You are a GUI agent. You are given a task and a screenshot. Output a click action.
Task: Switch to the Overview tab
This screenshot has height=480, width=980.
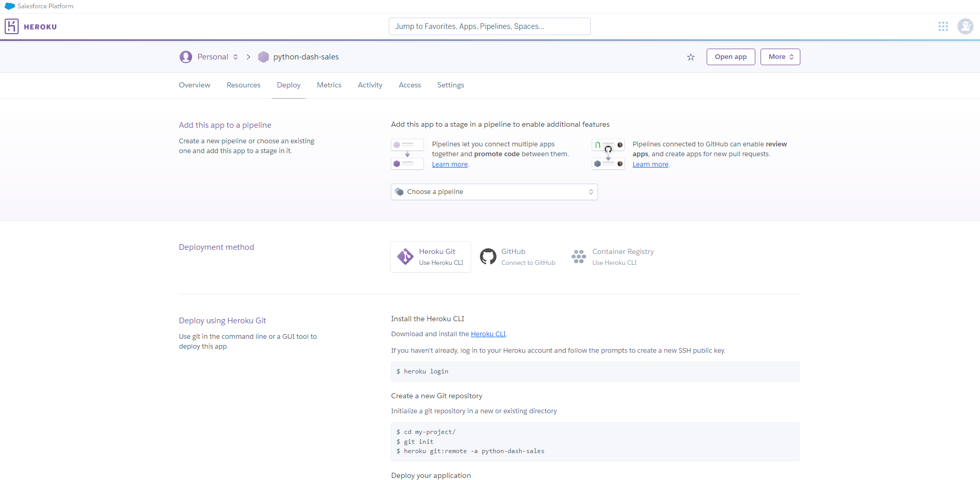point(195,85)
